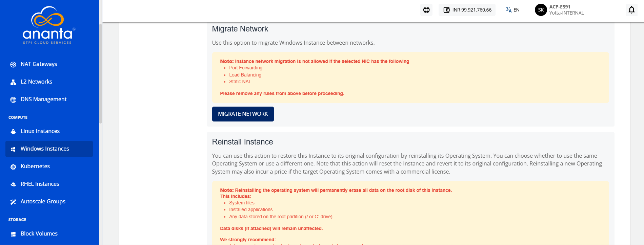The width and height of the screenshot is (644, 245).
Task: Click the language translate icon
Action: coord(508,10)
